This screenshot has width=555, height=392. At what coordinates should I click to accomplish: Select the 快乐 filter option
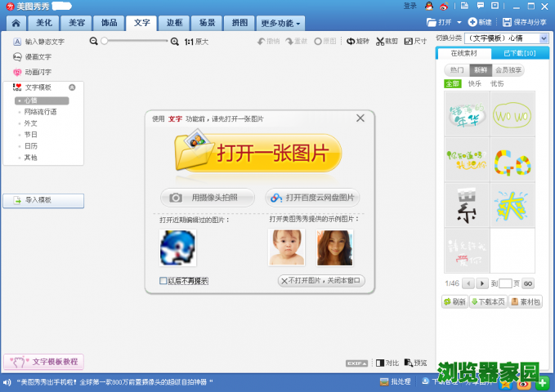pos(475,83)
